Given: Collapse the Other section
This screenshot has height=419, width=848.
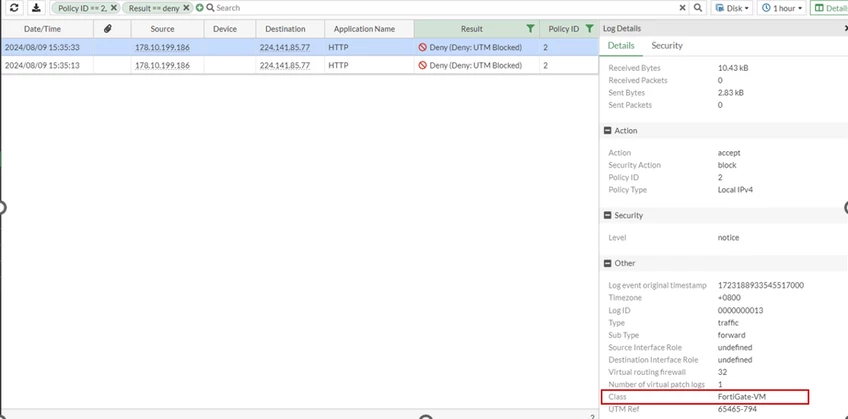Looking at the screenshot, I should click(x=608, y=263).
